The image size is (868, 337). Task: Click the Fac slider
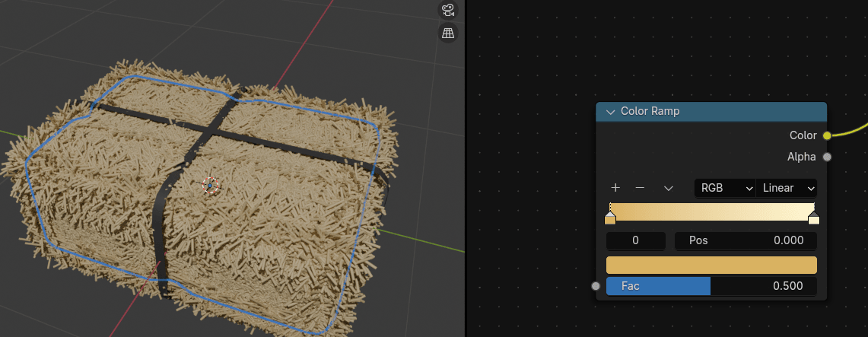click(711, 286)
